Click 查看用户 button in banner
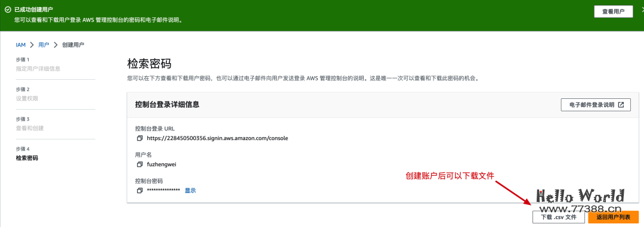This screenshot has height=227, width=644. point(613,11)
